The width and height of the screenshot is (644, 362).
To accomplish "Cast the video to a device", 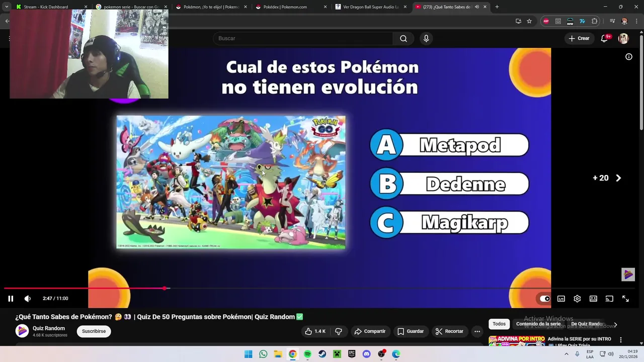I will pos(609,299).
